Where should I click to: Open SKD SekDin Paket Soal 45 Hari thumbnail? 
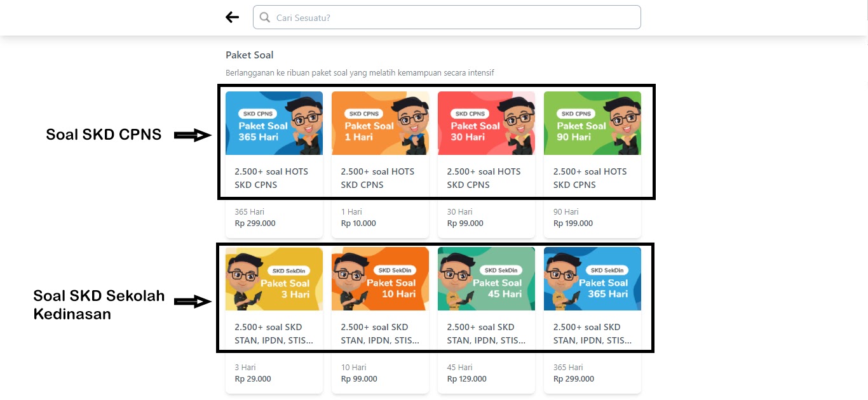(487, 279)
